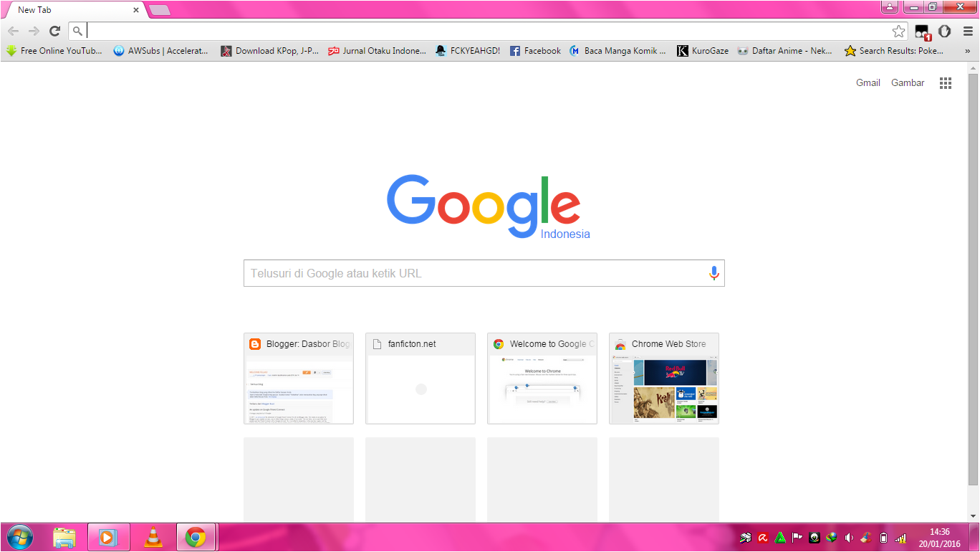980x552 pixels.
Task: Open the Action Center flag icon
Action: (797, 538)
